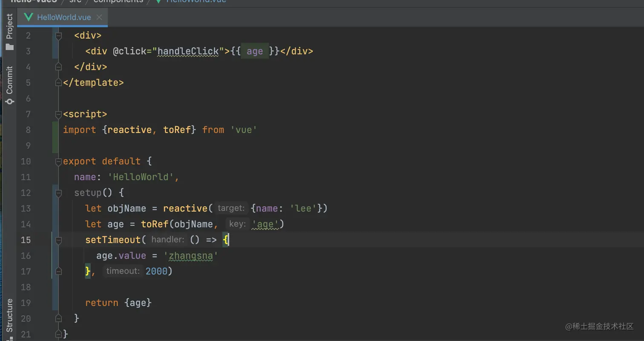The height and width of the screenshot is (341, 644).
Task: Click the fold end marker on line 21
Action: click(59, 334)
